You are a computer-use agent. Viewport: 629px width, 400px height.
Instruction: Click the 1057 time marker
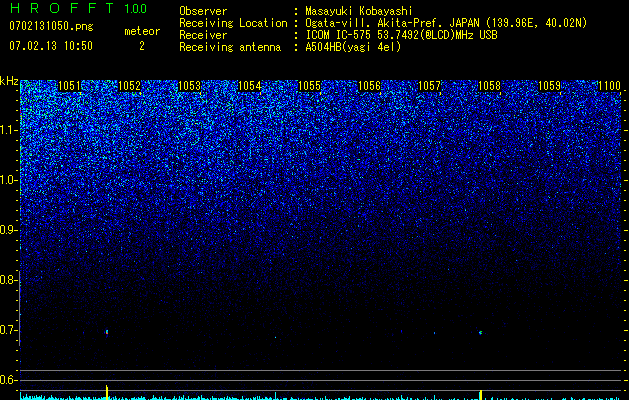(429, 86)
